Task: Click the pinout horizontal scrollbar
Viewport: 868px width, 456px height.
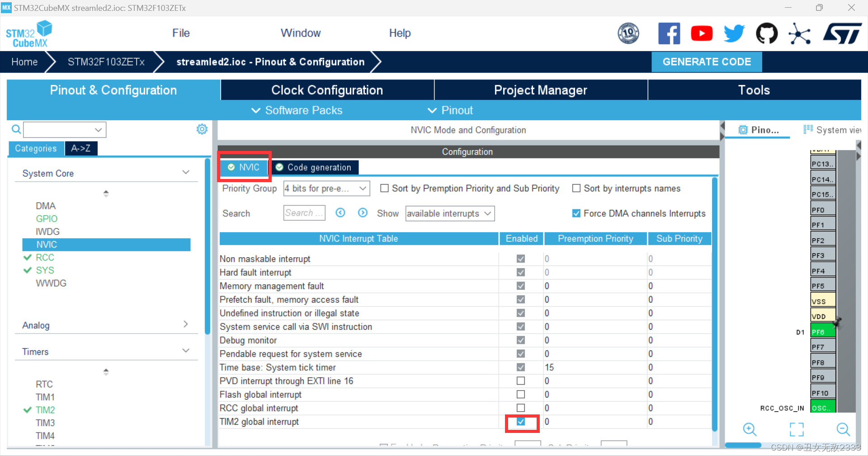Action: 744,446
